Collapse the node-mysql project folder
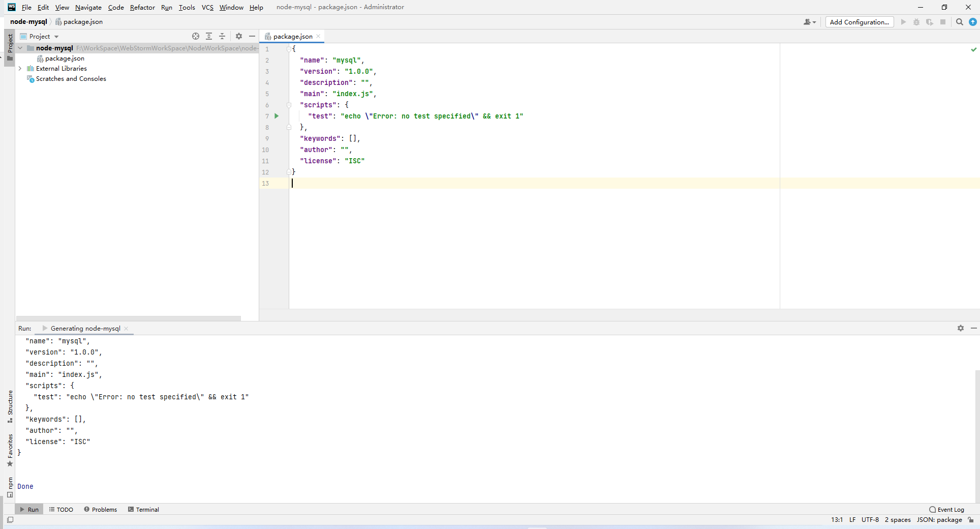Image resolution: width=980 pixels, height=529 pixels. click(x=20, y=48)
